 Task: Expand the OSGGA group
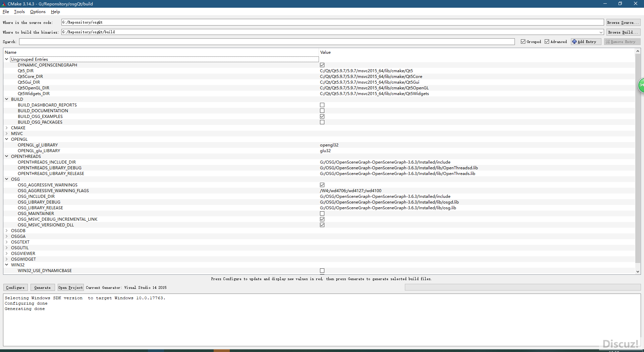(6, 236)
